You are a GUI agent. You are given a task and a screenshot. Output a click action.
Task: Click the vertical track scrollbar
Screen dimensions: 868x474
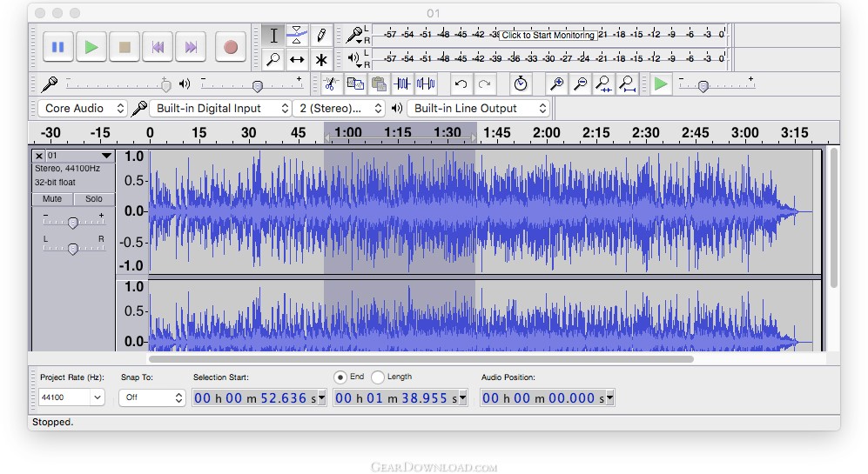pos(834,217)
